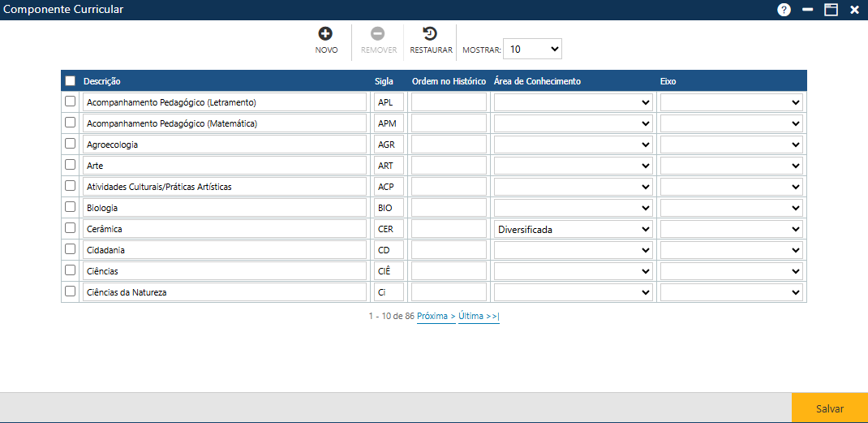Open Área de Conhecimento dropdown for Biologia

point(574,207)
